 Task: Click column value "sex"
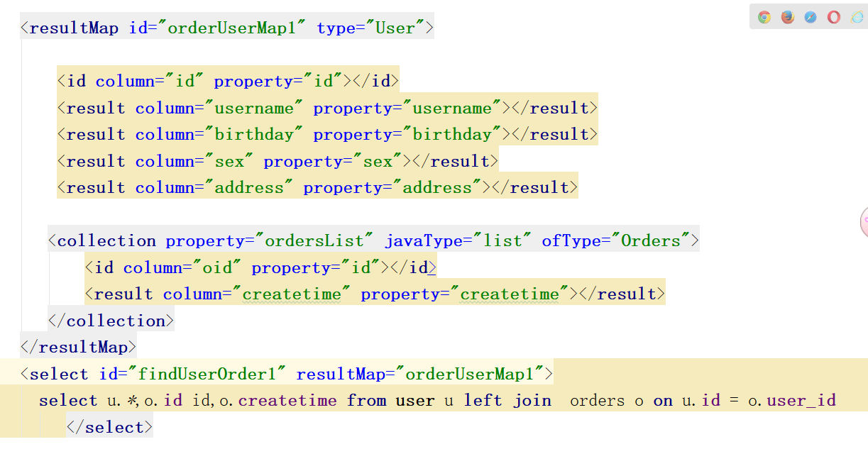point(229,161)
